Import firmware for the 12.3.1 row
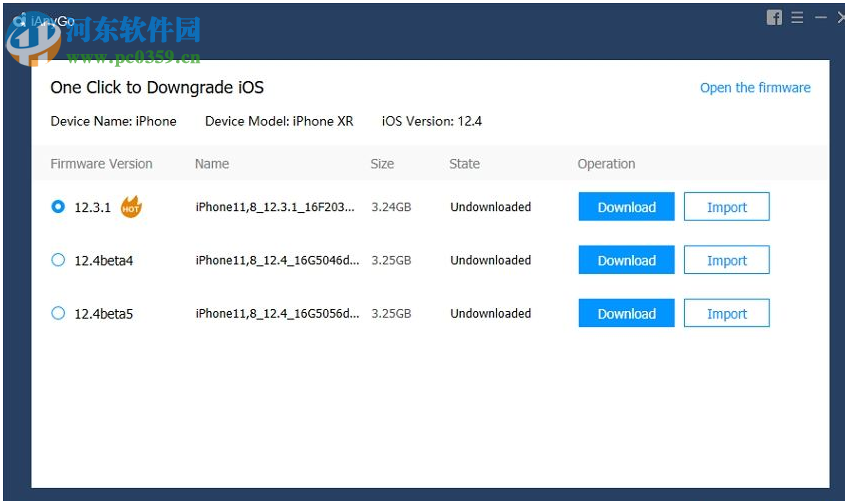Image resolution: width=845 pixels, height=501 pixels. (726, 207)
